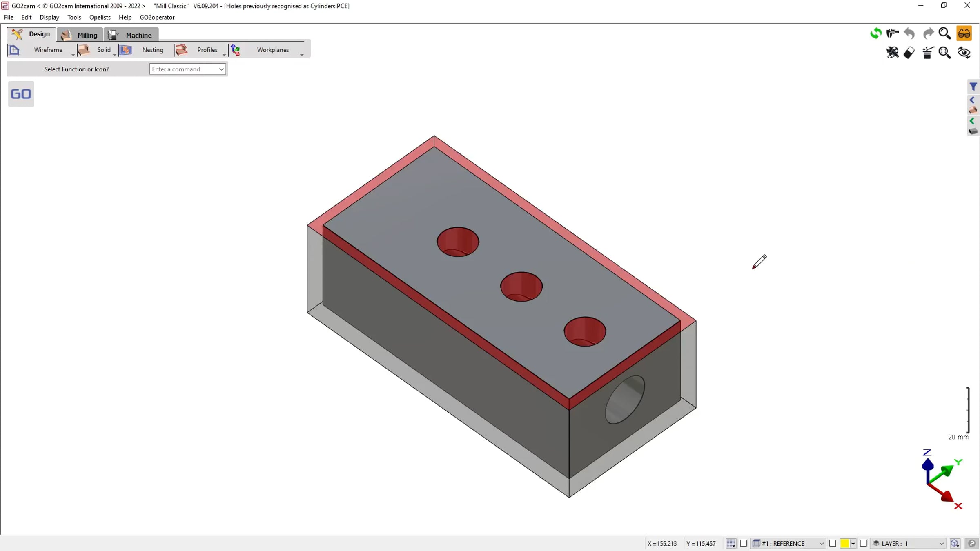The width and height of the screenshot is (980, 551).
Task: Open the Solid menu label
Action: pos(104,50)
